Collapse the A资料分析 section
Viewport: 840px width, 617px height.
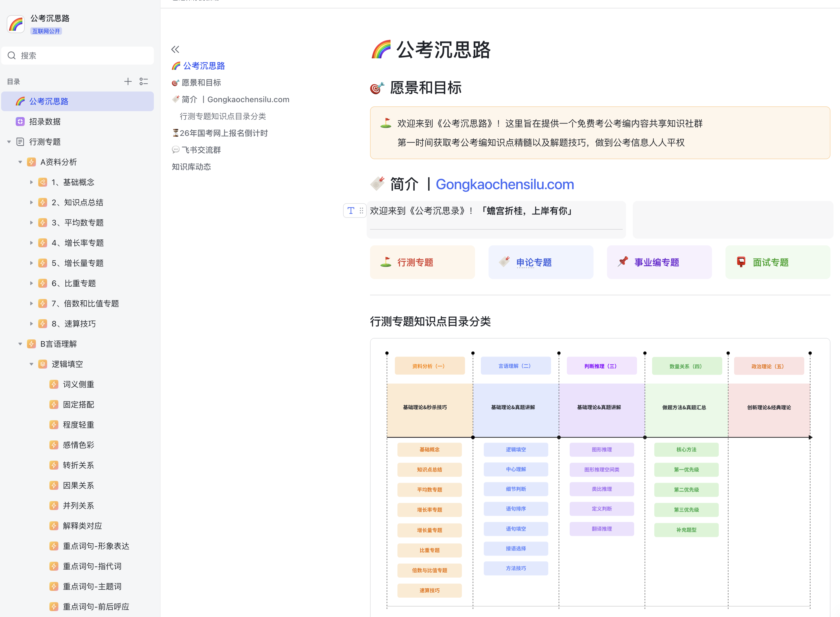(20, 162)
